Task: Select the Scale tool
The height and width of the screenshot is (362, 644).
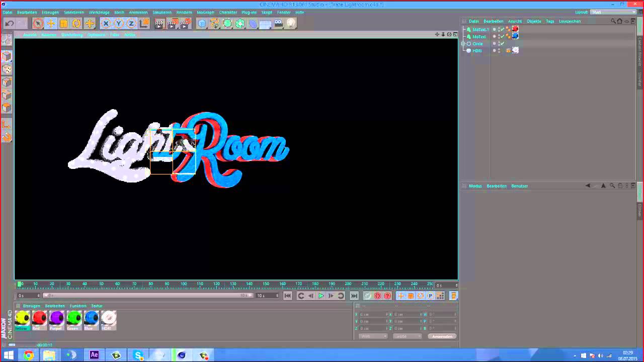Action: (64, 23)
